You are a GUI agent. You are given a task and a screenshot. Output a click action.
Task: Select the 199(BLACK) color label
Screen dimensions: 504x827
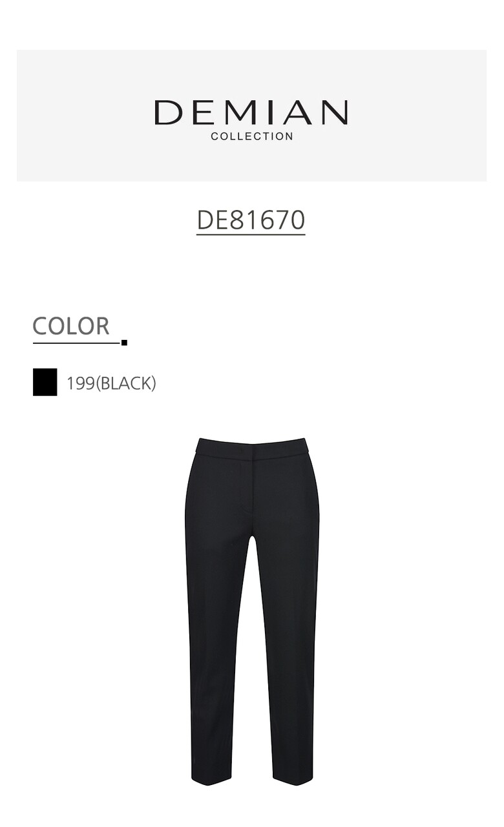click(111, 383)
